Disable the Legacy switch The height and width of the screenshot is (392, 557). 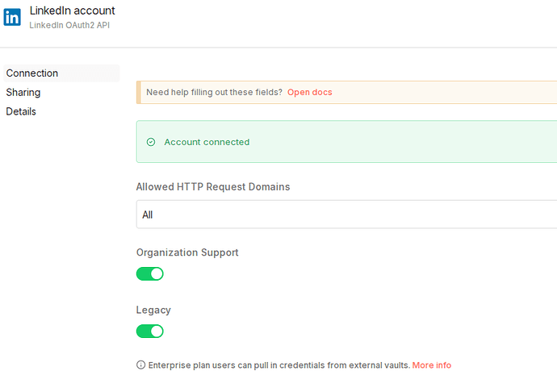(x=150, y=332)
